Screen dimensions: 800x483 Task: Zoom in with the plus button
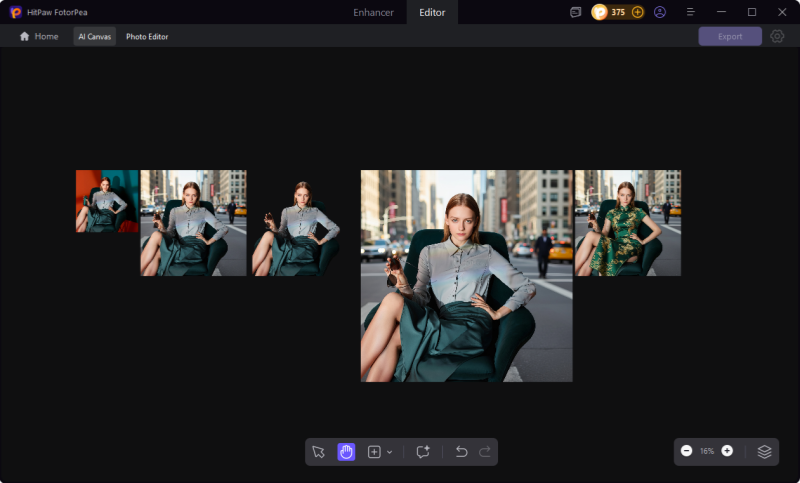pos(727,451)
